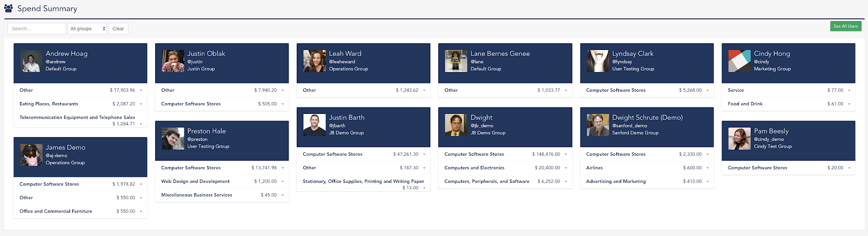Expand Lyndsay Clark's Computer Software Stores arrow

(707, 91)
